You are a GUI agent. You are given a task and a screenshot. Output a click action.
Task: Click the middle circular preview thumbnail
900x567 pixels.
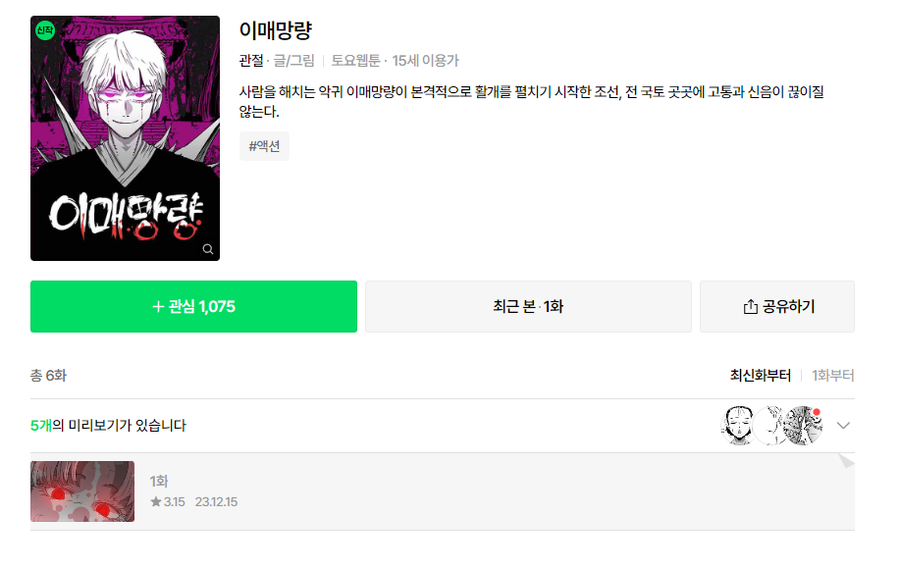[x=770, y=425]
